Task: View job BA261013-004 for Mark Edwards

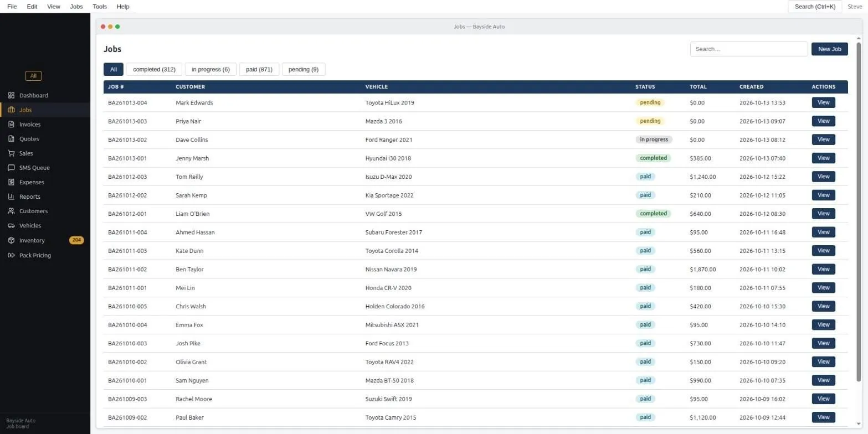Action: [824, 102]
